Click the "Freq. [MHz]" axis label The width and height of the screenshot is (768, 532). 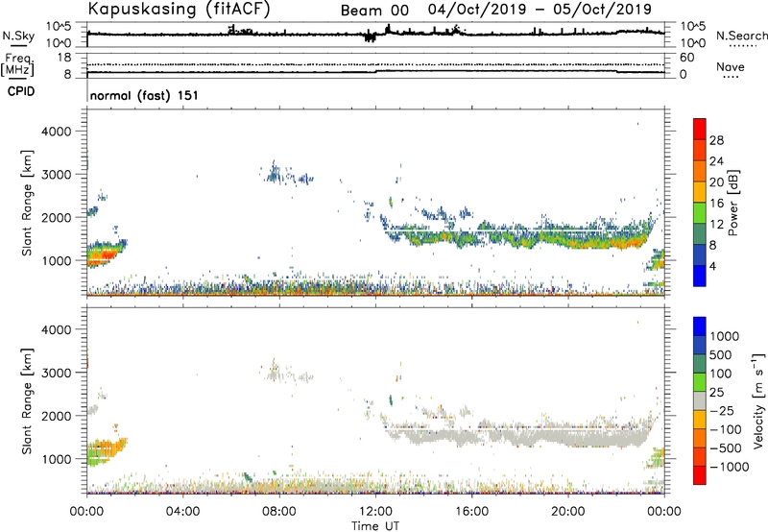(x=17, y=65)
